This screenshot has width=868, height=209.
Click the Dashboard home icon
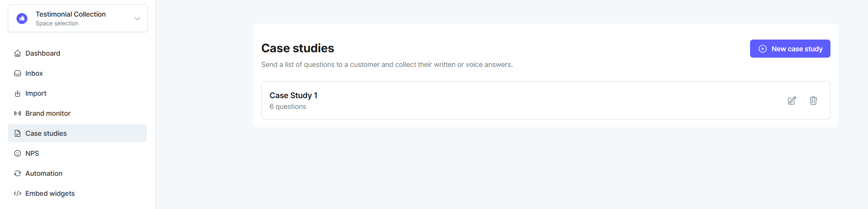[18, 53]
